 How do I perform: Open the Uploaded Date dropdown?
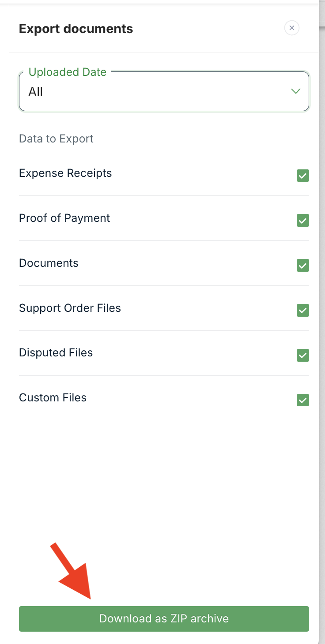tap(163, 92)
